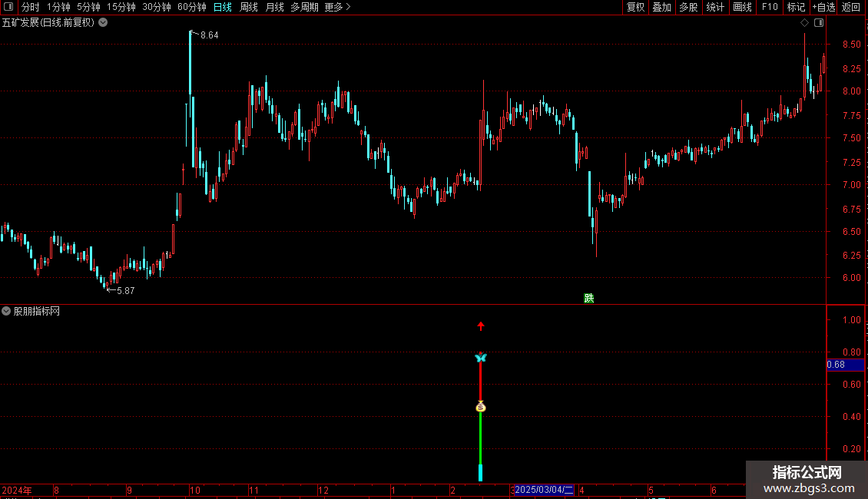Click the cyan bar at indicator base
Screen dimensions: 868x499
(x=481, y=472)
